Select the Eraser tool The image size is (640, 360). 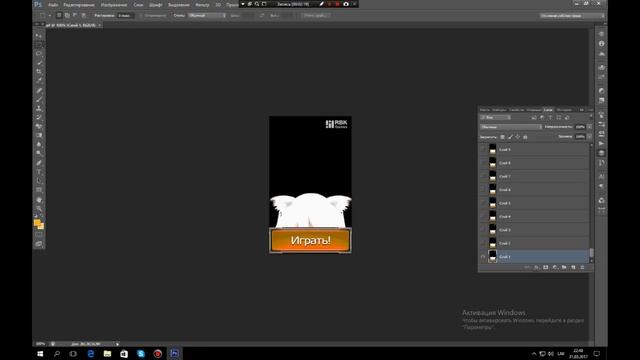point(39,126)
